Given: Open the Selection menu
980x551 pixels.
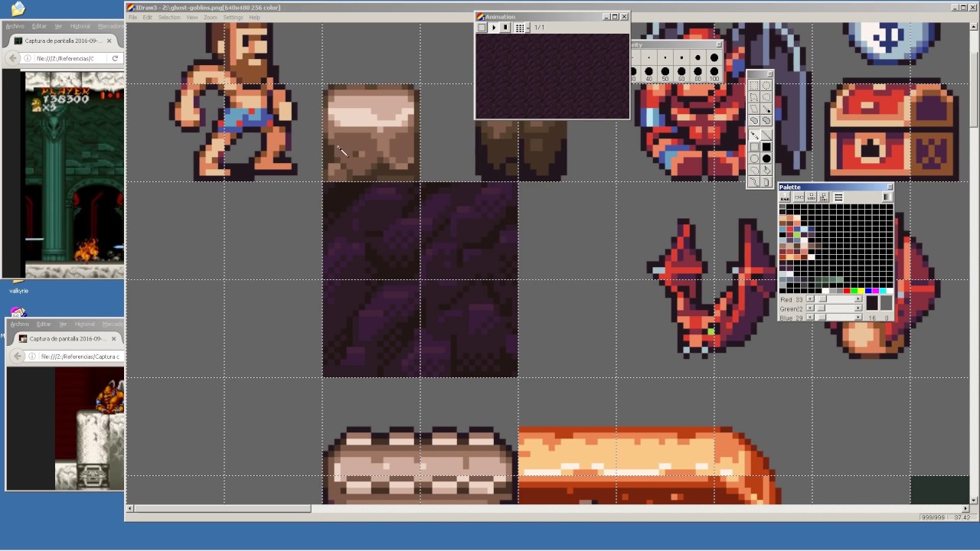Looking at the screenshot, I should coord(169,17).
